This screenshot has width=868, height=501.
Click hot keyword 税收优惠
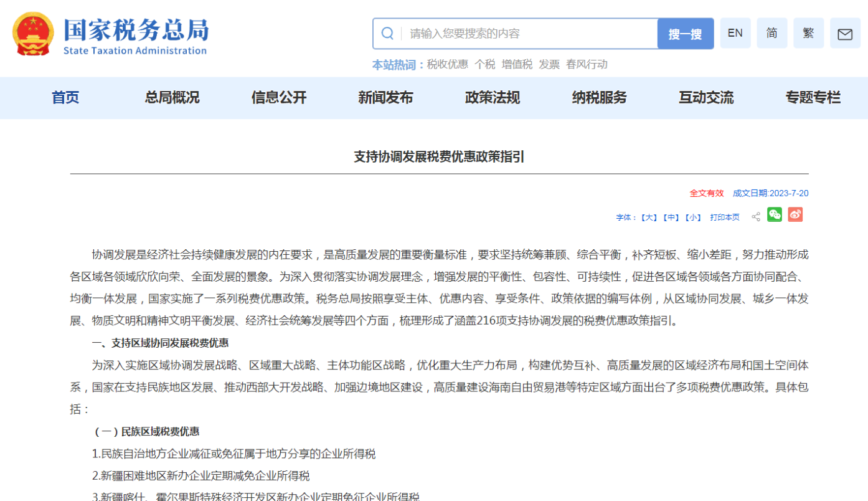point(447,64)
